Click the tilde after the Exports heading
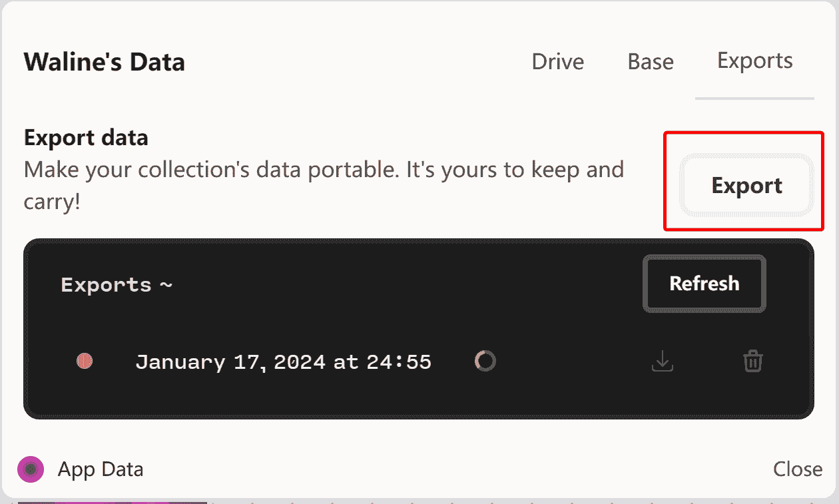839x504 pixels. pyautogui.click(x=166, y=286)
